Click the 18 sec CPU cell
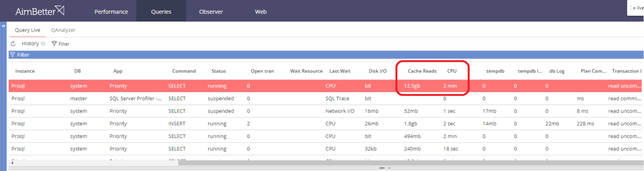Viewport: 644px width, 171px height. [450, 149]
